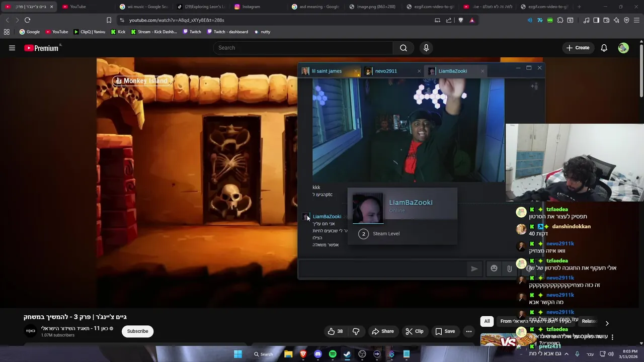The width and height of the screenshot is (644, 362).
Task: Open a new browser tab with plus
Action: tap(579, 7)
